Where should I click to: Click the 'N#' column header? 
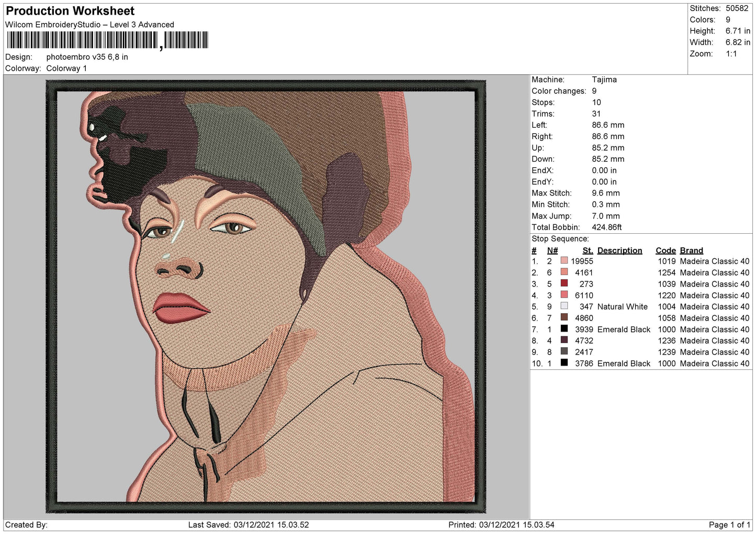(552, 251)
